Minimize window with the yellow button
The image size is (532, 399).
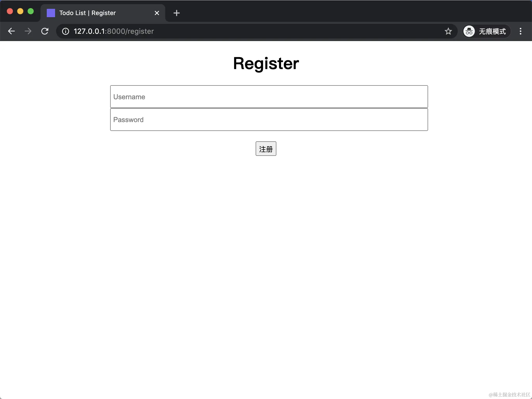tap(20, 11)
